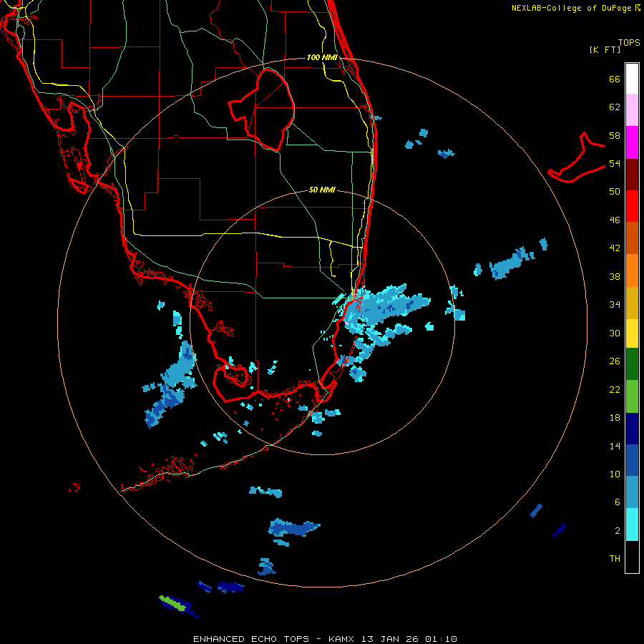Select the maroon swatch in the legend
This screenshot has height=644, width=644.
[x=632, y=175]
